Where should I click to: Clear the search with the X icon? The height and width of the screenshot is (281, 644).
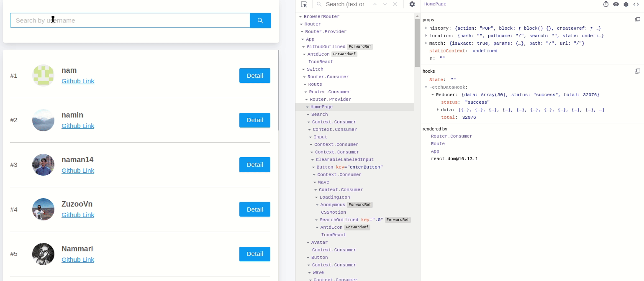395,4
